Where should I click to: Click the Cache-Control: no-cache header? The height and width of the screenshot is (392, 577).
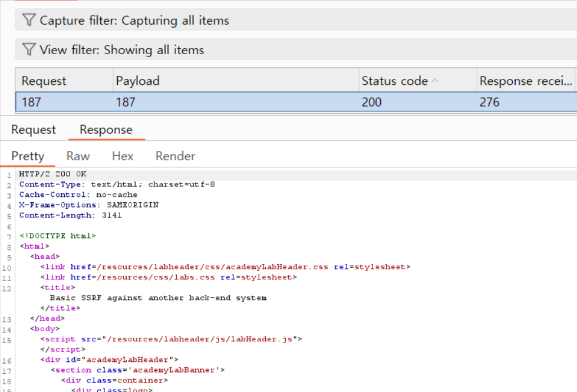78,195
